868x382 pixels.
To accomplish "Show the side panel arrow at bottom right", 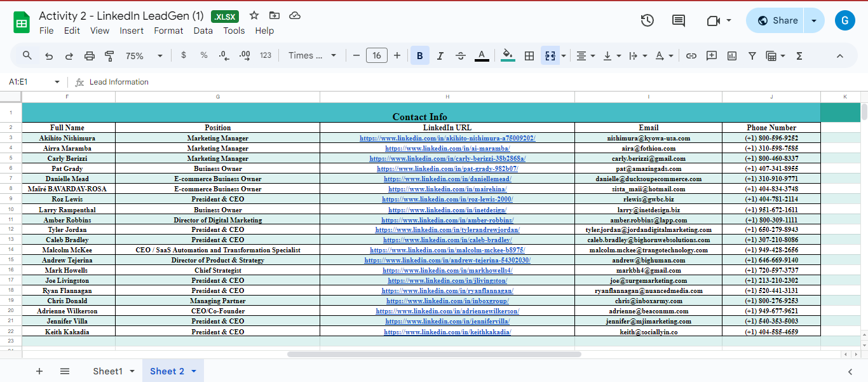I will pyautogui.click(x=850, y=371).
